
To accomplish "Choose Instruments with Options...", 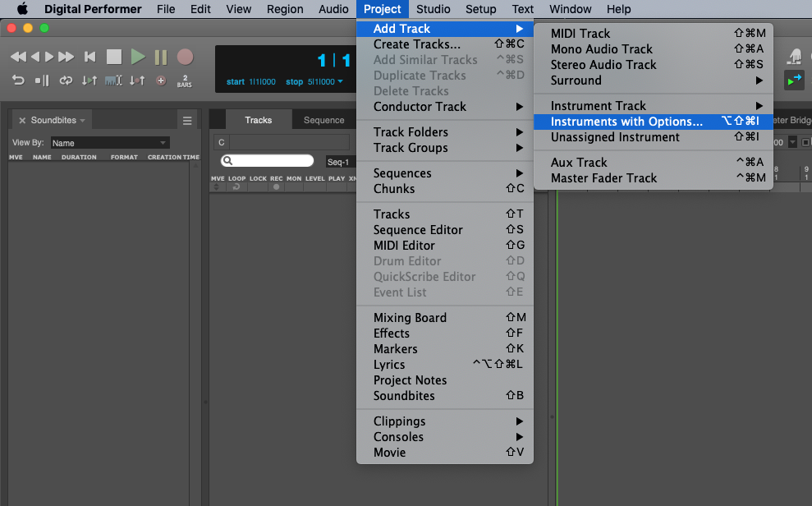I will pyautogui.click(x=654, y=122).
